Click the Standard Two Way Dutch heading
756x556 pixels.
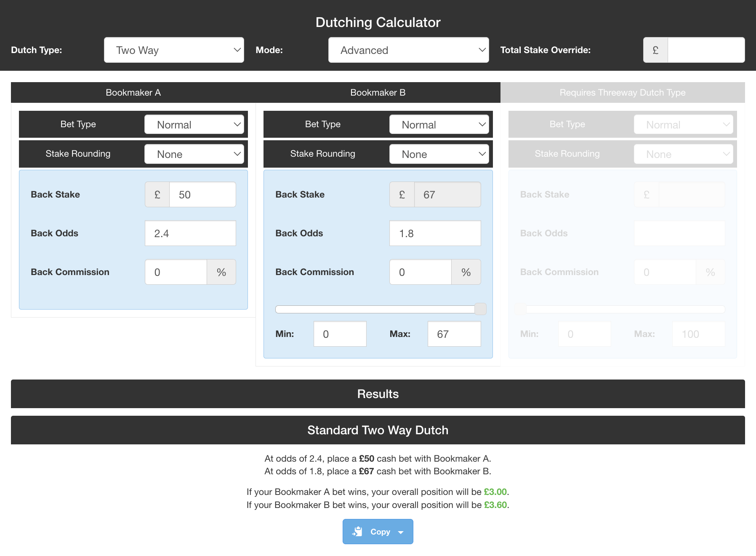pos(378,430)
